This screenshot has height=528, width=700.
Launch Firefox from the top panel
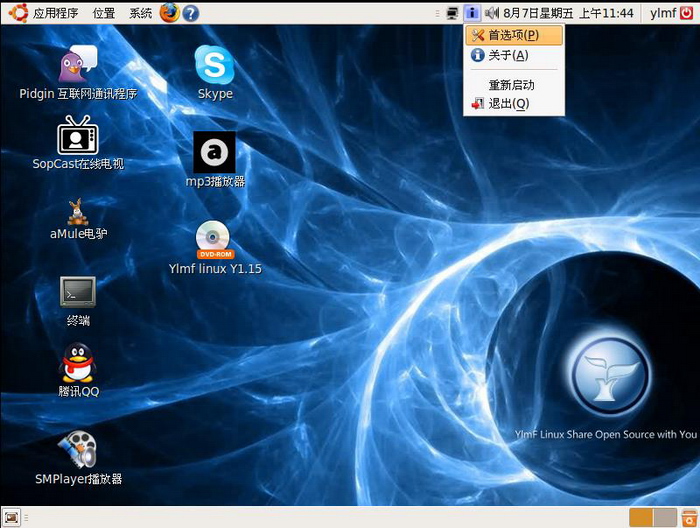click(170, 13)
